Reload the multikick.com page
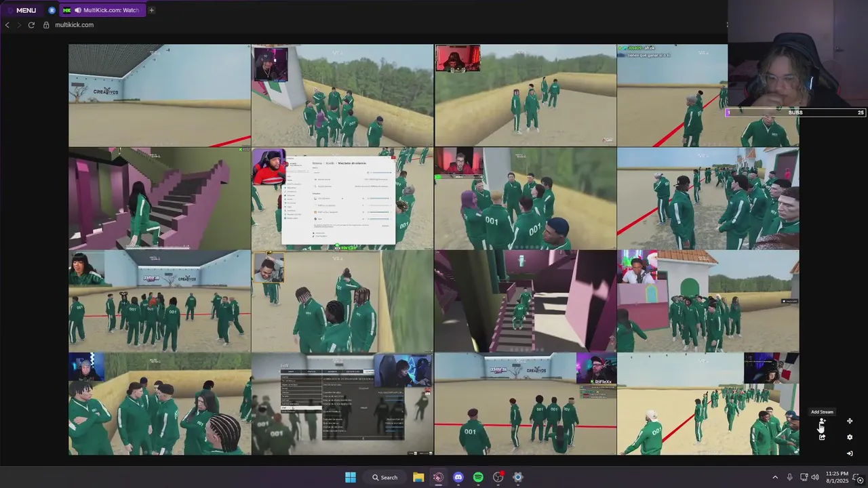This screenshot has width=868, height=488. (x=31, y=25)
